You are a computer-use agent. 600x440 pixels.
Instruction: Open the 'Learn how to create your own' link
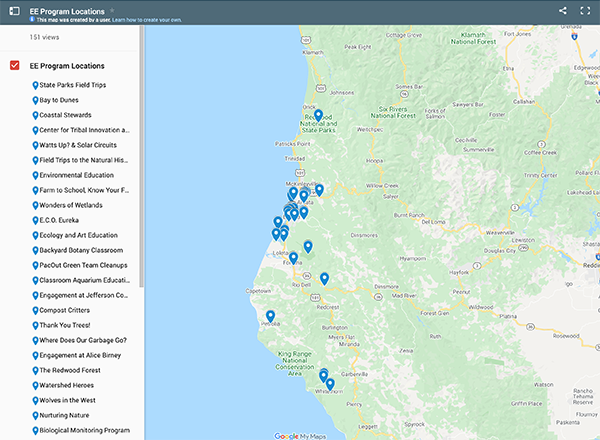147,20
